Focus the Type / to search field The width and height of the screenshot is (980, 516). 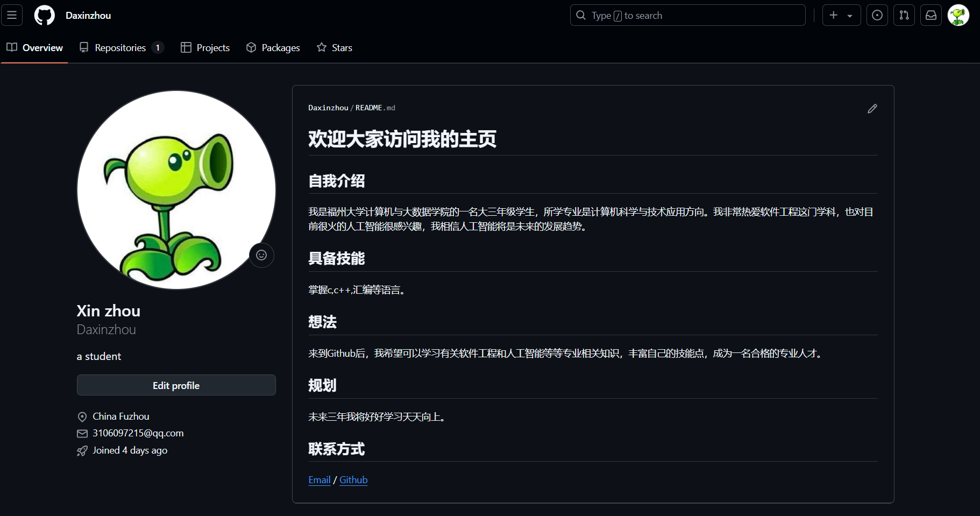pos(688,16)
